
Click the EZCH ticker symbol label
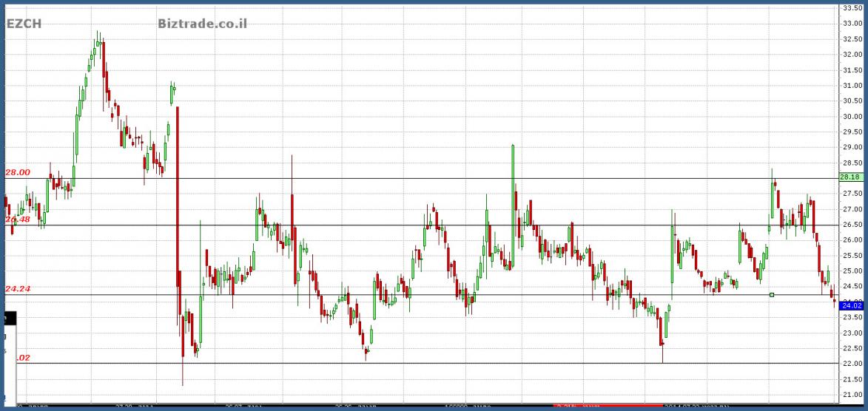(24, 24)
